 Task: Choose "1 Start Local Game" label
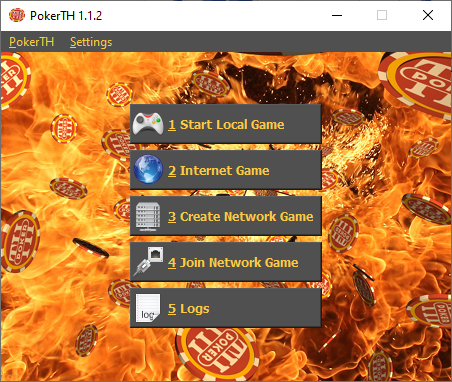pyautogui.click(x=226, y=125)
